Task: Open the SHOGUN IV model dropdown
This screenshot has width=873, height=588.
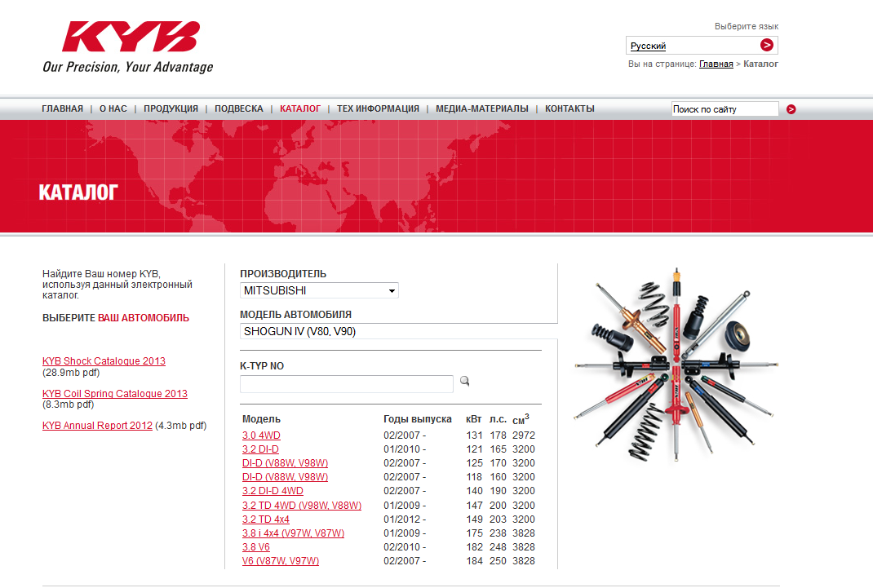Action: pos(398,331)
